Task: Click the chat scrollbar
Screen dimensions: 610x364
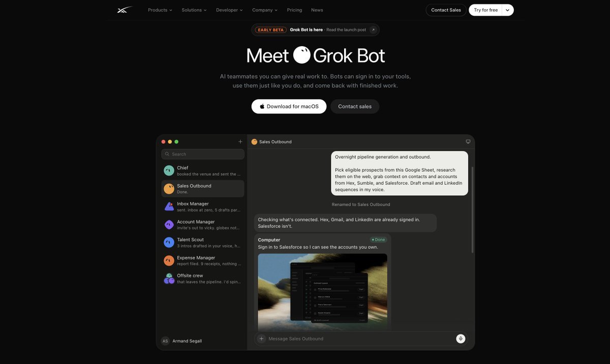Action: pyautogui.click(x=473, y=210)
